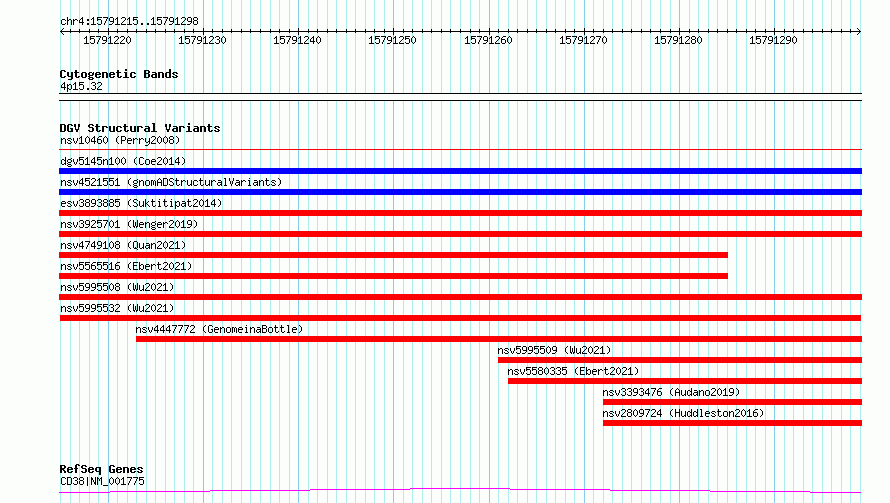Viewport: 890px width, 503px height.
Task: Open the Cytogenetic Bands track heading
Action: (x=119, y=74)
